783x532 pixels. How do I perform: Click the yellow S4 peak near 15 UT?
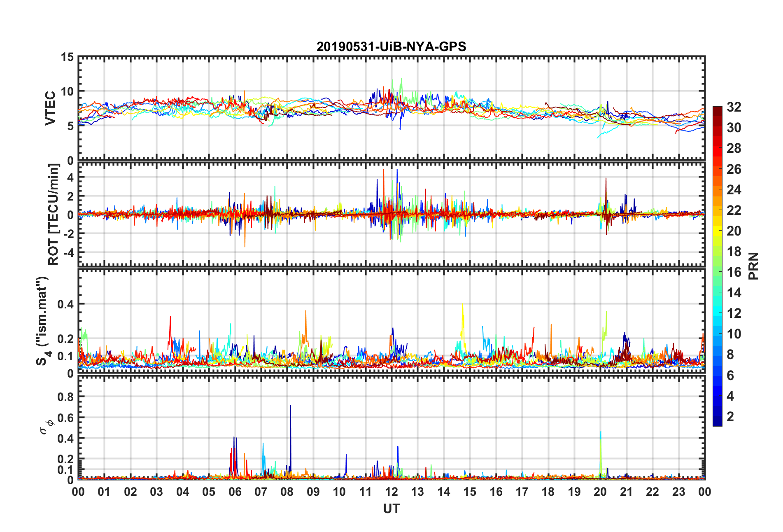click(463, 321)
